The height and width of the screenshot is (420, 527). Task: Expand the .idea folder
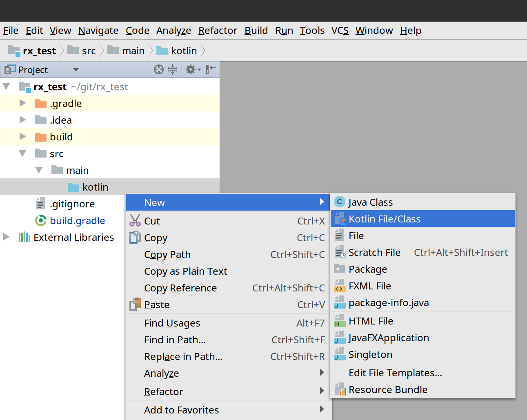(x=23, y=120)
